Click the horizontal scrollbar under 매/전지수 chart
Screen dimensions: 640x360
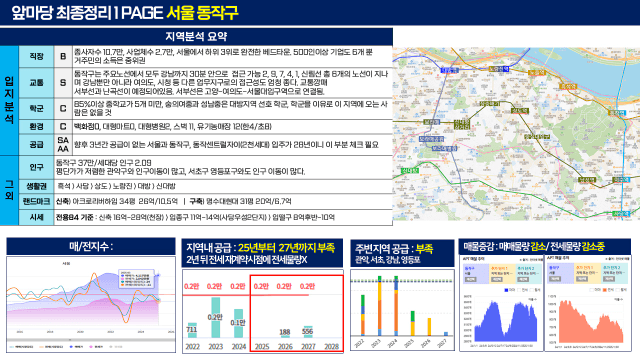[91, 340]
